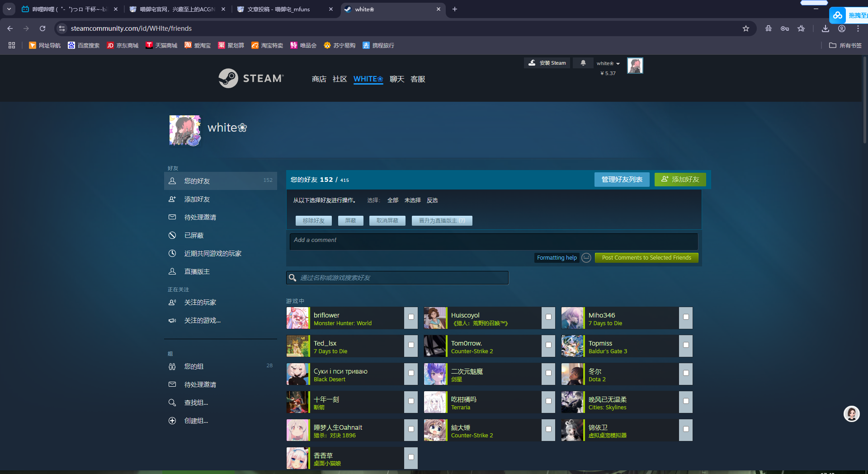Open 聊天 in Steam navigation
Viewport: 868px width, 474px height.
[x=397, y=79]
